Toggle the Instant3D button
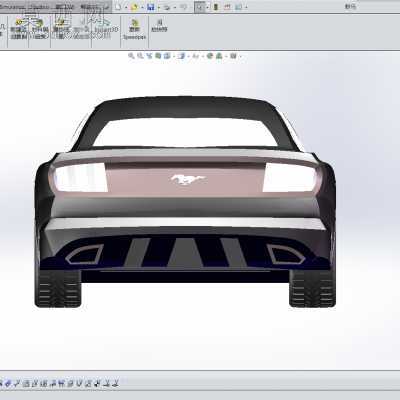 click(x=106, y=25)
